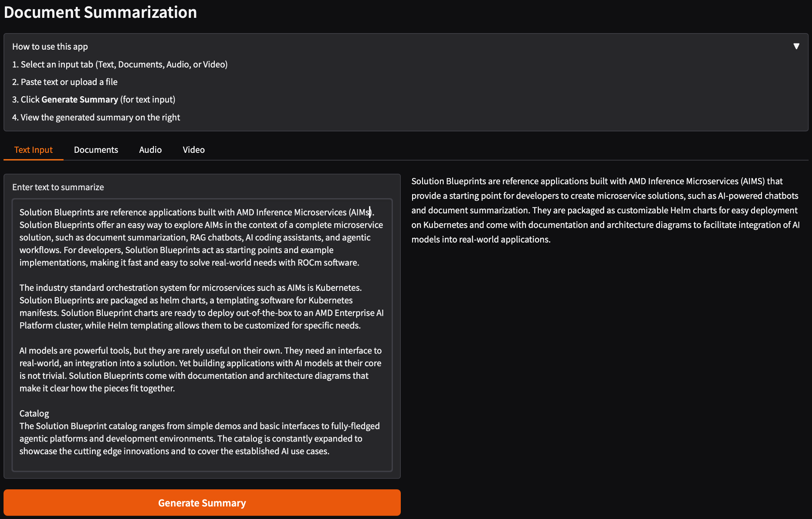Screen dimensions: 812x519
Task: Click the Document Summarization heading
Action: [100, 12]
